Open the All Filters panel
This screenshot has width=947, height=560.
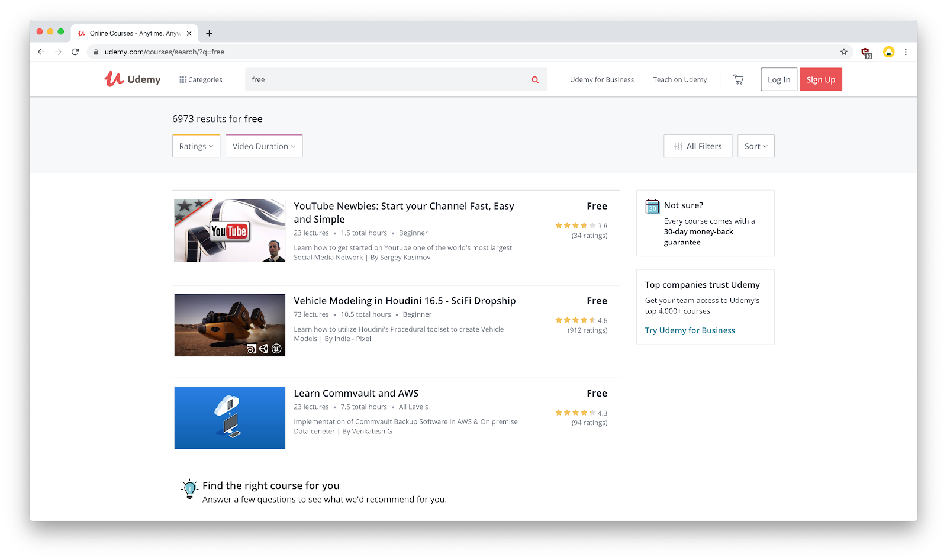point(698,146)
